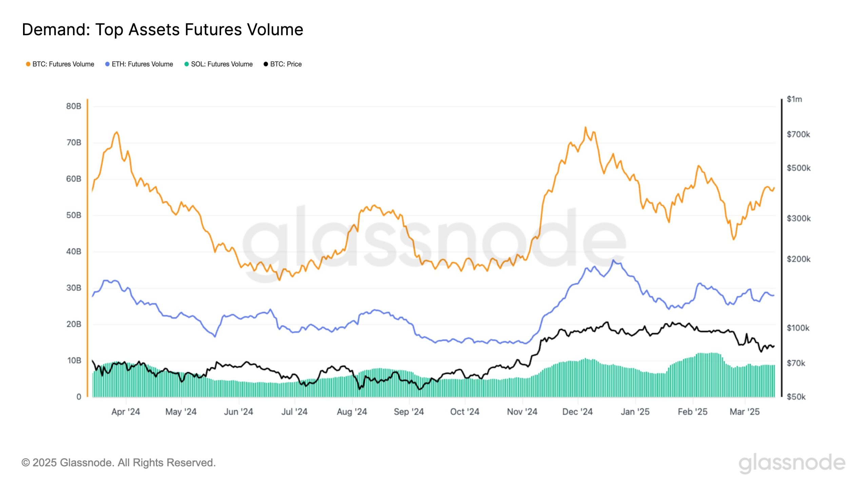Screen dimensions: 868x488
Task: Click the $100k right axis label
Action: [x=798, y=328]
